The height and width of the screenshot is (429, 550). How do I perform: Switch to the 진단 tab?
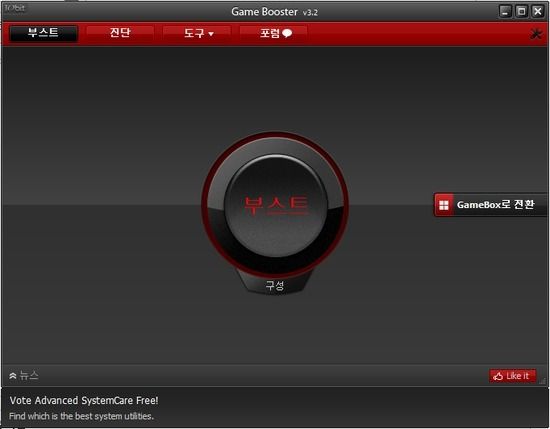tap(120, 33)
